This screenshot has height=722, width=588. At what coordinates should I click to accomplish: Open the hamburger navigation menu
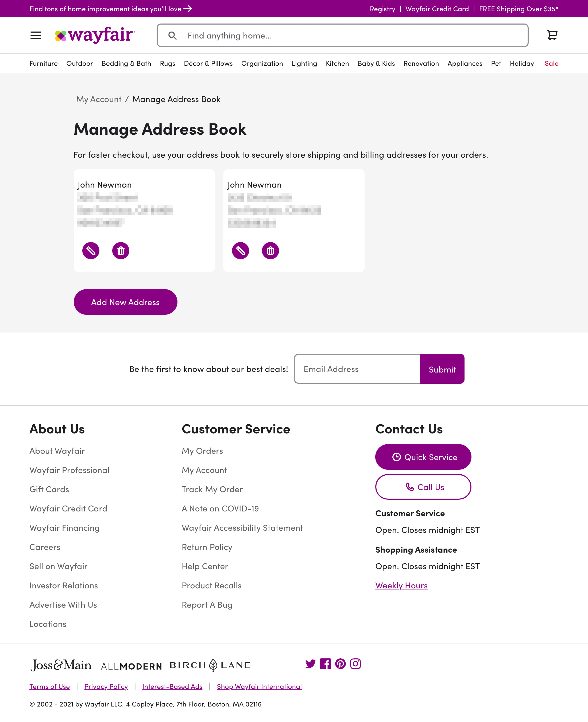(x=36, y=35)
